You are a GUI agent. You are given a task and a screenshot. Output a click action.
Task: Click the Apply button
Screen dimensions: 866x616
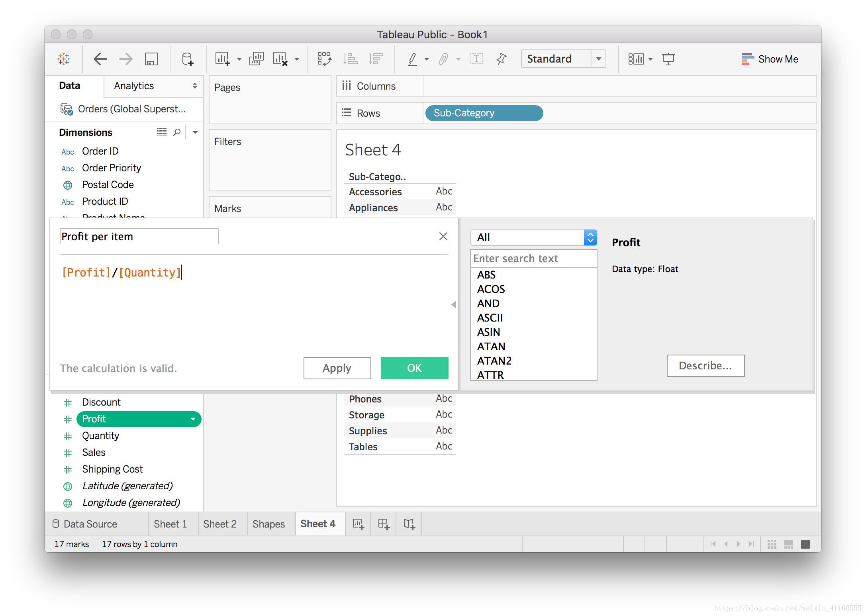click(x=337, y=368)
